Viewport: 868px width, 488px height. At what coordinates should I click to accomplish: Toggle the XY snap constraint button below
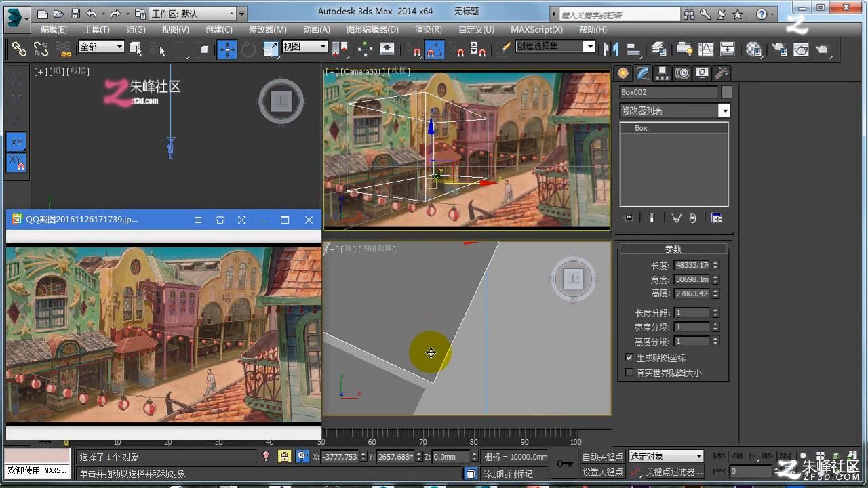pos(16,163)
